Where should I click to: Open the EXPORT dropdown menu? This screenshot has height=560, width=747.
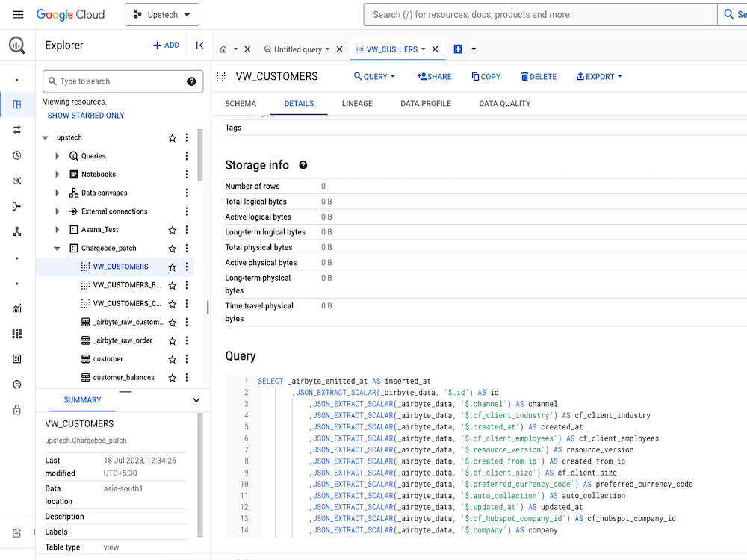coord(599,77)
